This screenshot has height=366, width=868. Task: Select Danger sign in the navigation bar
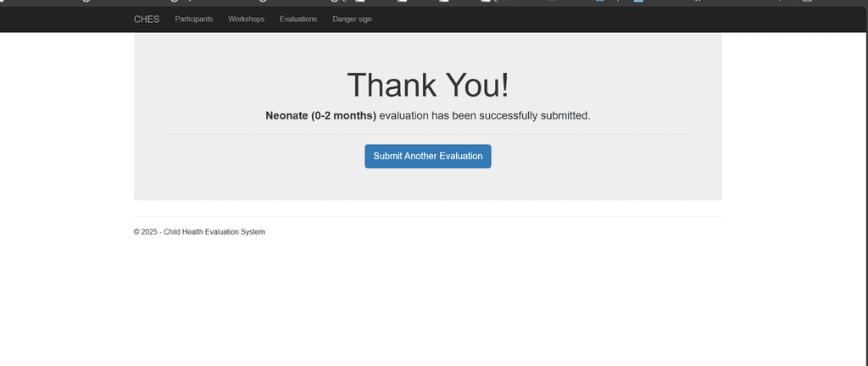352,19
